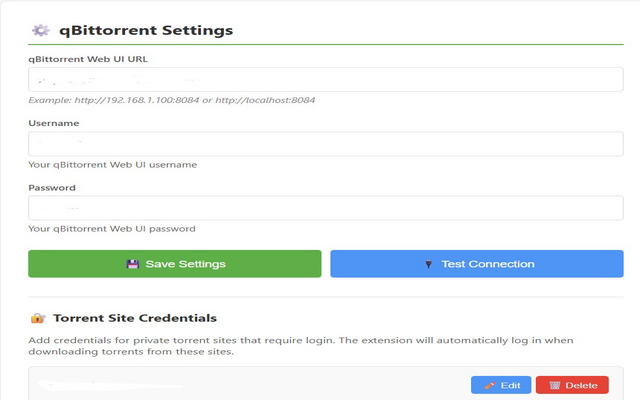This screenshot has width=640, height=400.
Task: Delete the saved torrent site credential
Action: point(572,385)
